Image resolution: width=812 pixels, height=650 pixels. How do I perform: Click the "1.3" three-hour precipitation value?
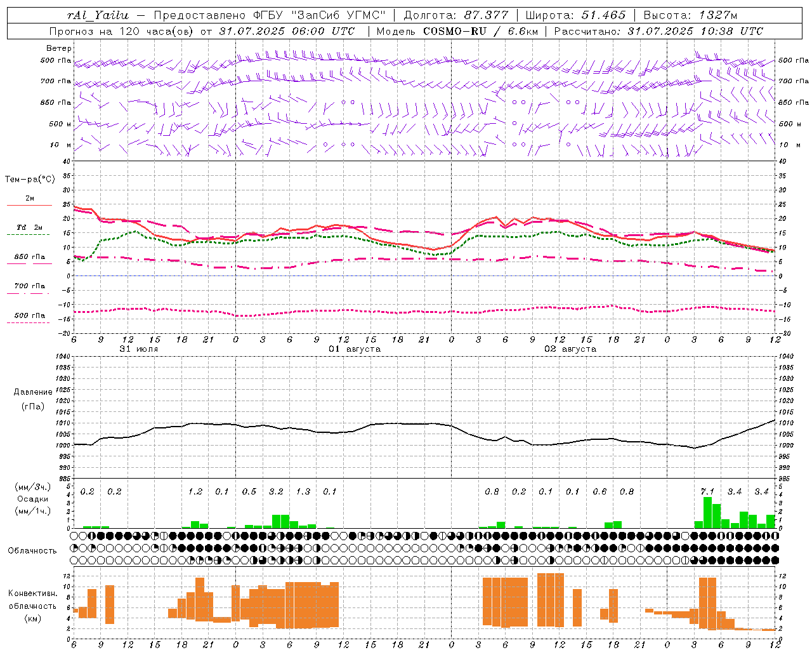(303, 491)
